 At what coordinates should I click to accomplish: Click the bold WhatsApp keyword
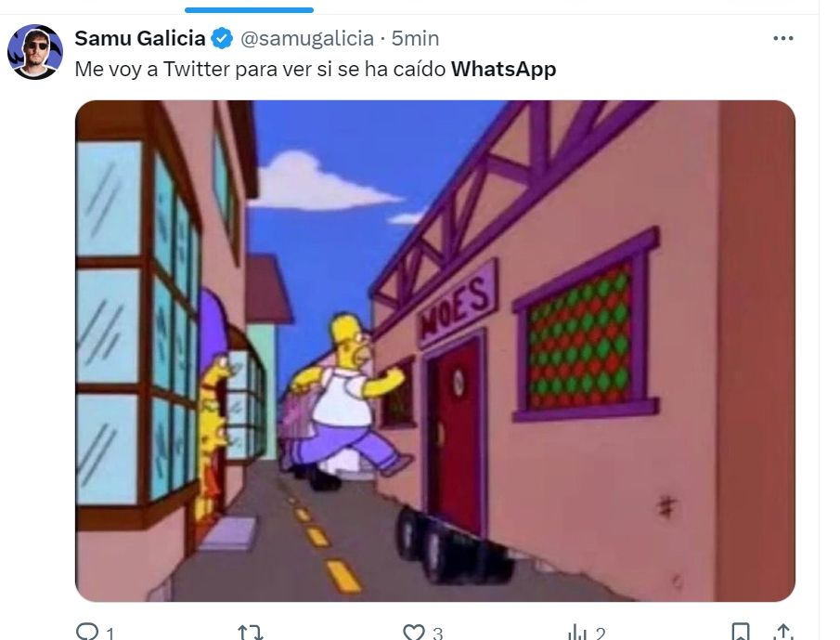pos(504,69)
